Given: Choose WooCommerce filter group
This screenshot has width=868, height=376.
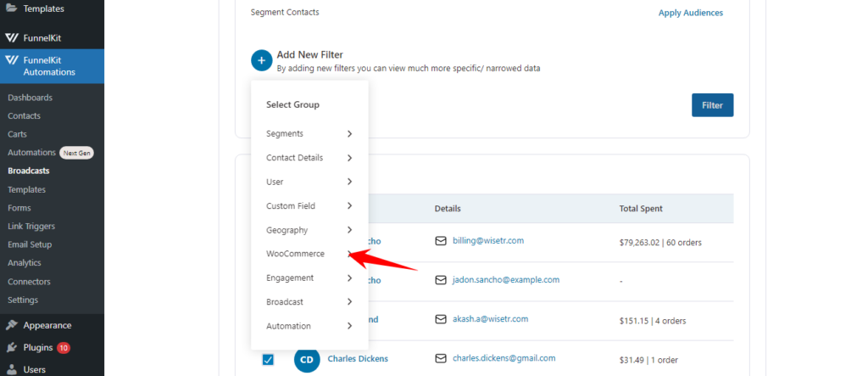Looking at the screenshot, I should [295, 254].
